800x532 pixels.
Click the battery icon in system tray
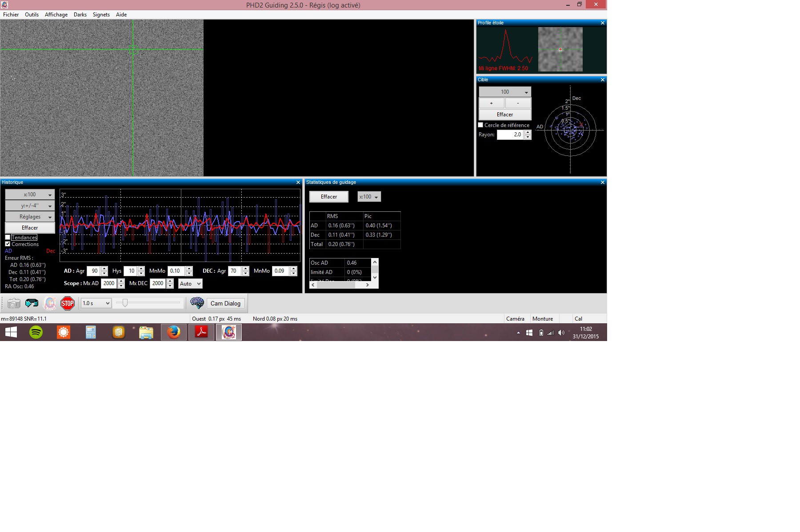[541, 333]
